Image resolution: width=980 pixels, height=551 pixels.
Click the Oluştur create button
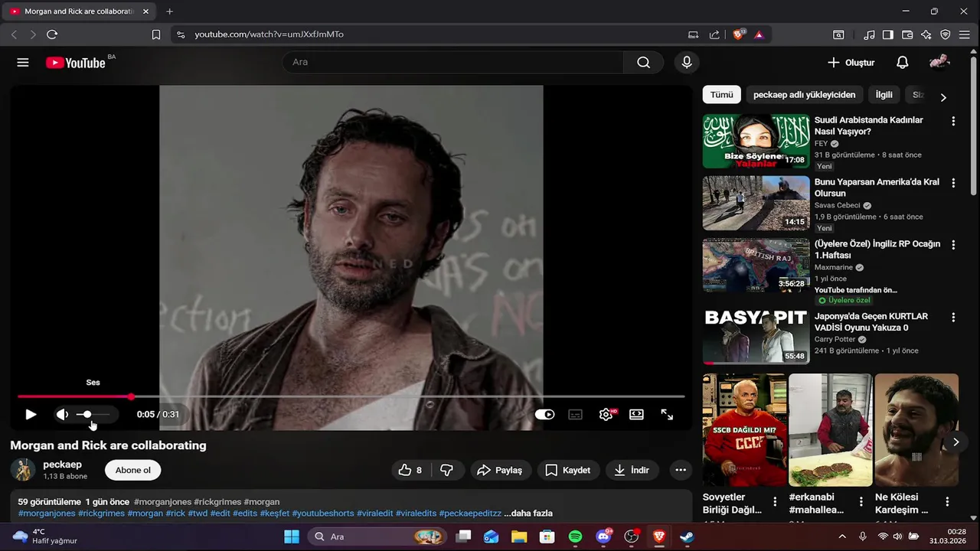851,63
